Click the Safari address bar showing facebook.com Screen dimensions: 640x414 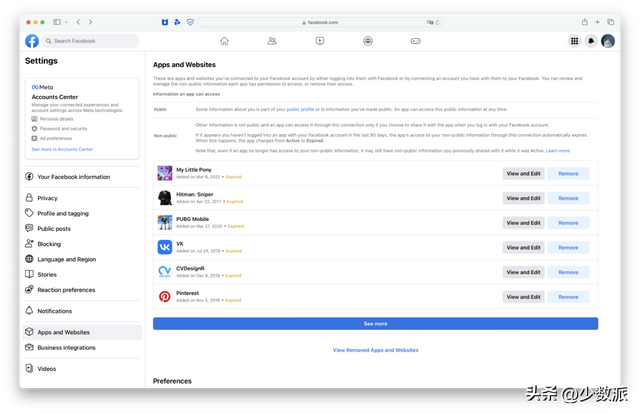[x=320, y=22]
